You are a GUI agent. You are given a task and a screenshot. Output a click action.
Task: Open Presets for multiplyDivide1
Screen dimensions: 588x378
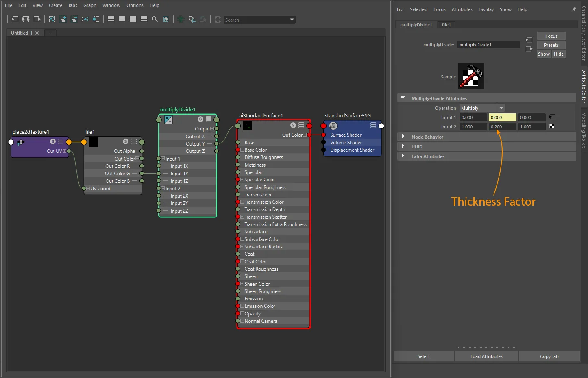click(551, 45)
